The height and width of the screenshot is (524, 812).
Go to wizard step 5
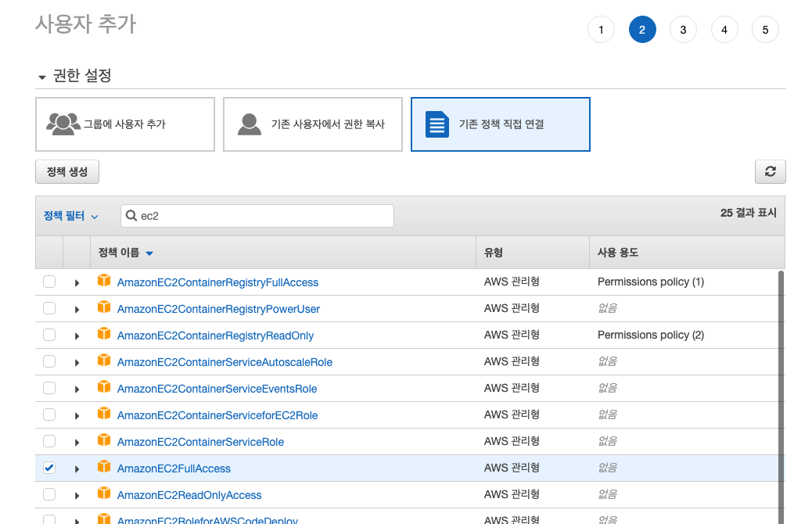765,30
